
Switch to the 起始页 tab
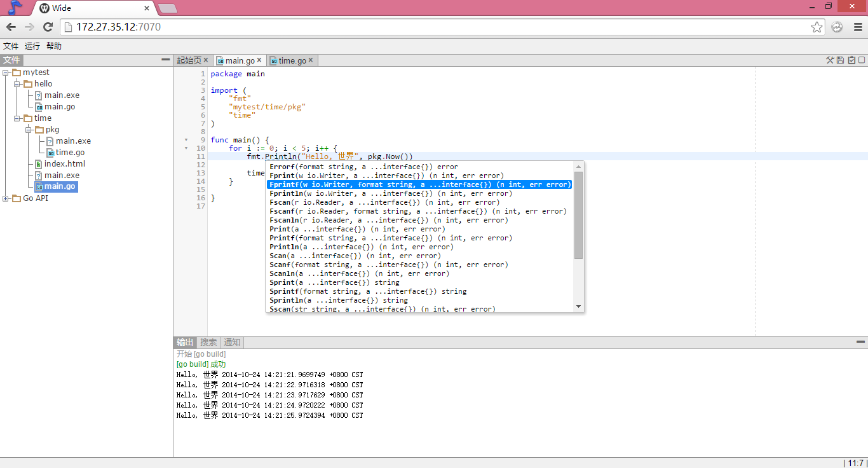(189, 60)
